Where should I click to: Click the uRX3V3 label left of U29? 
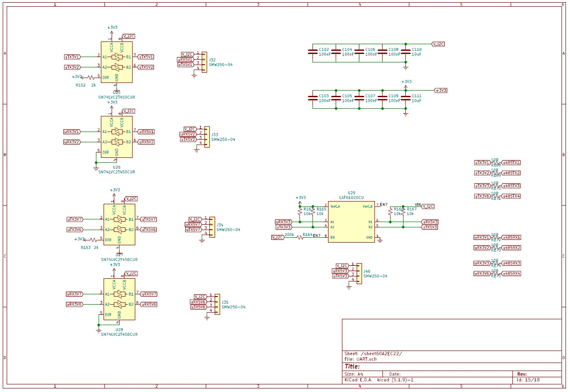click(283, 222)
